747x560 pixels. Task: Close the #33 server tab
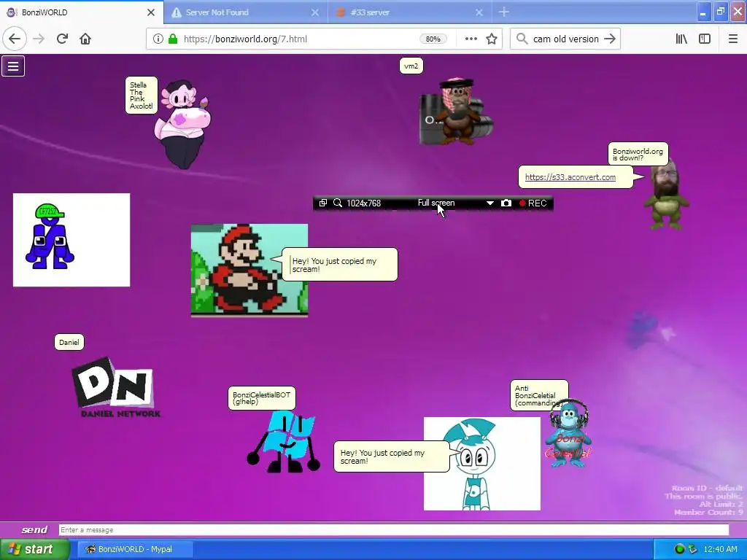click(479, 12)
